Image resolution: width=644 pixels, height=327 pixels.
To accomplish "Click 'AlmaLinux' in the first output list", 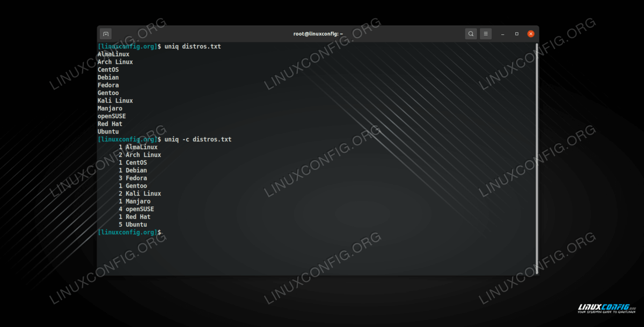I will (113, 54).
